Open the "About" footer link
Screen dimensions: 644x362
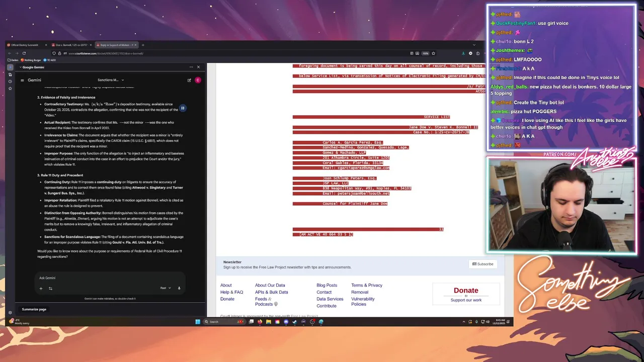[x=226, y=285]
